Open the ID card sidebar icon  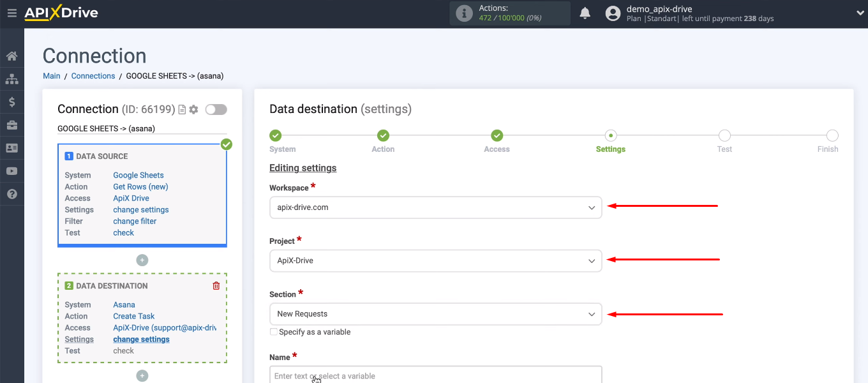11,148
